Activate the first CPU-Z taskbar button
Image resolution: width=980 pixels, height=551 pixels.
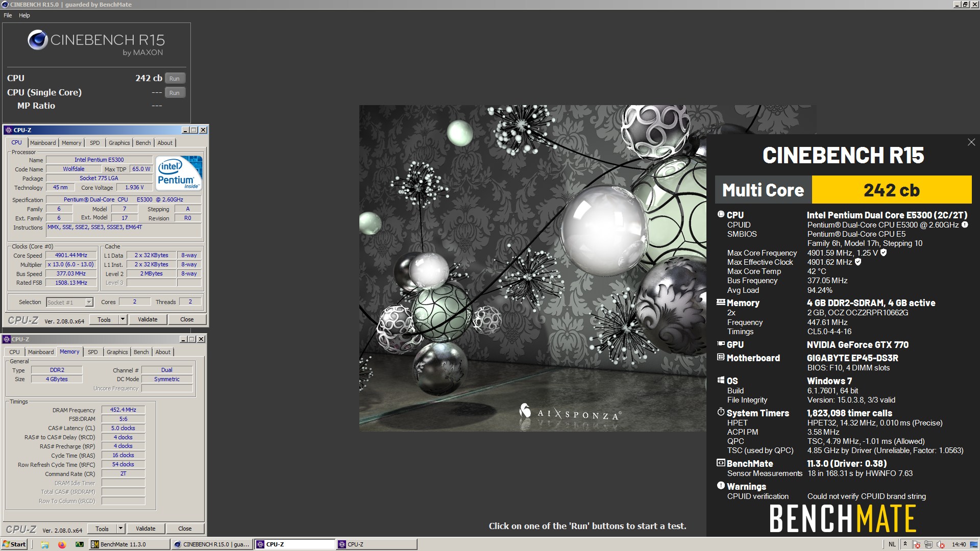[x=295, y=544]
